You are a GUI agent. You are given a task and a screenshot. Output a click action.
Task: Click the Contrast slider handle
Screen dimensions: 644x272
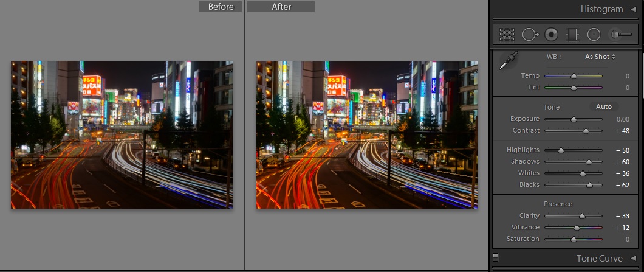(586, 131)
